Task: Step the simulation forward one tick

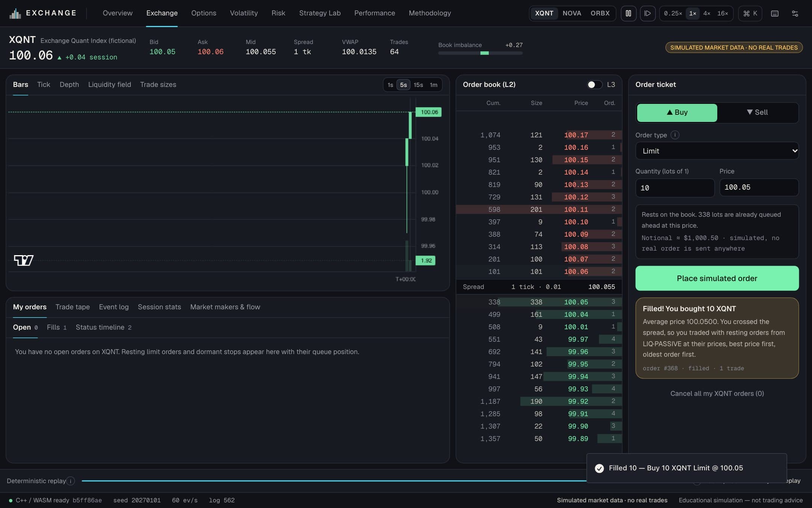Action: [647, 13]
